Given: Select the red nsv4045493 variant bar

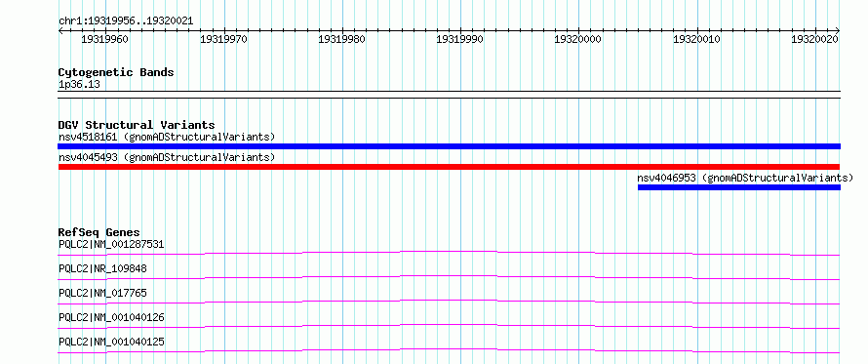Looking at the screenshot, I should 449,167.
